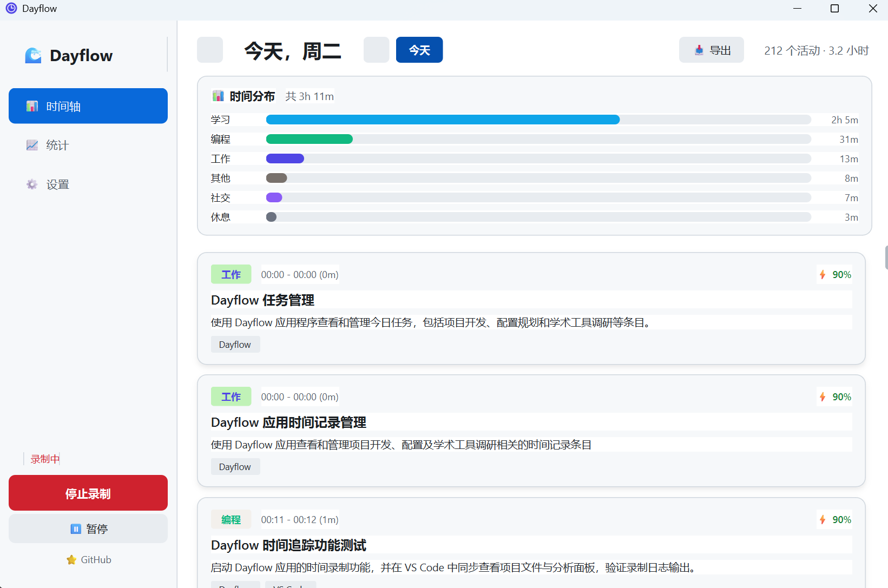The height and width of the screenshot is (588, 888).
Task: Click the Dayflow logo icon in the sidebar
Action: (34, 55)
